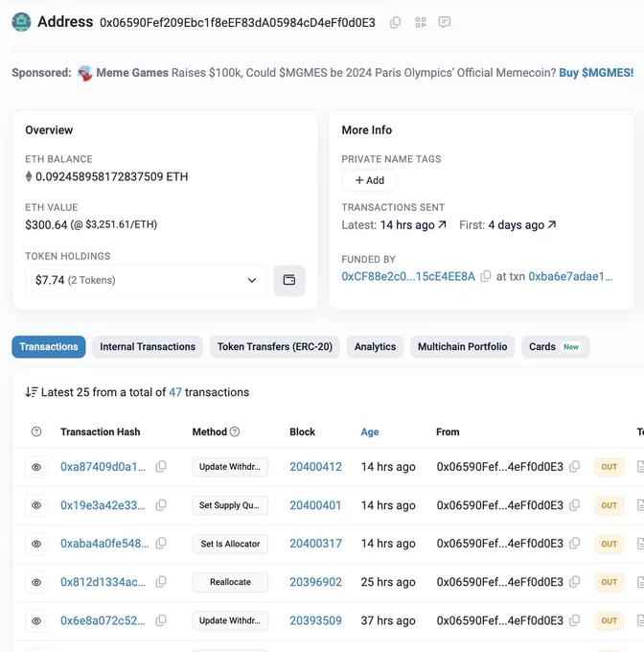The height and width of the screenshot is (652, 644).
Task: Click the ETH value $300.64
Action: pos(46,225)
